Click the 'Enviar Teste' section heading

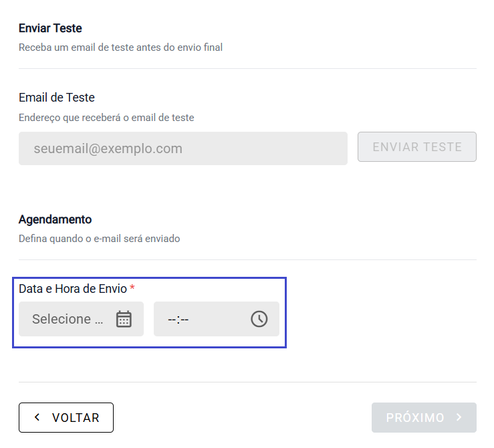[x=50, y=28]
